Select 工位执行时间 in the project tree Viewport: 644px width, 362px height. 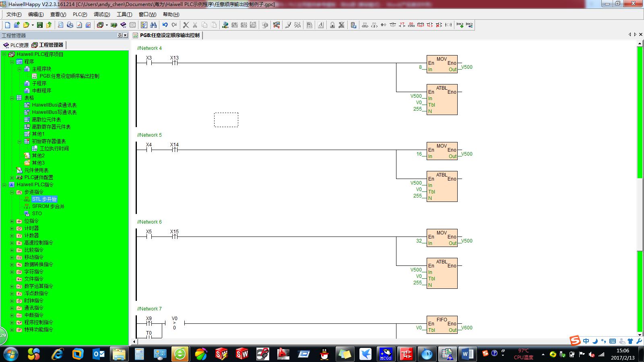(x=54, y=148)
